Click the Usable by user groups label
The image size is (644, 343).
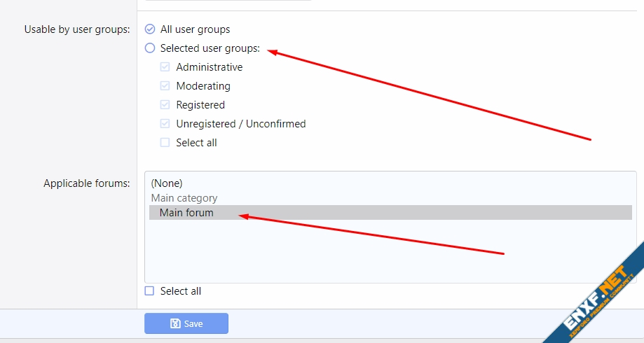(x=77, y=29)
